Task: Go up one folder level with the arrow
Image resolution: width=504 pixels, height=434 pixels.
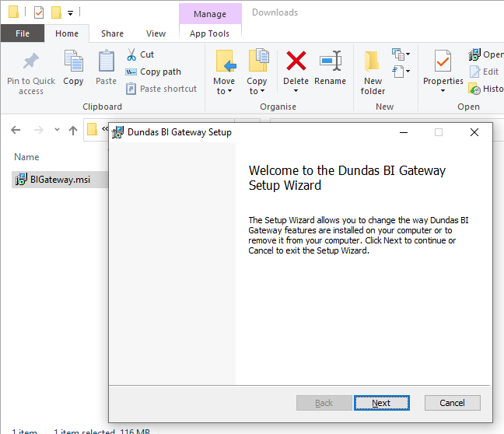Action: point(73,130)
